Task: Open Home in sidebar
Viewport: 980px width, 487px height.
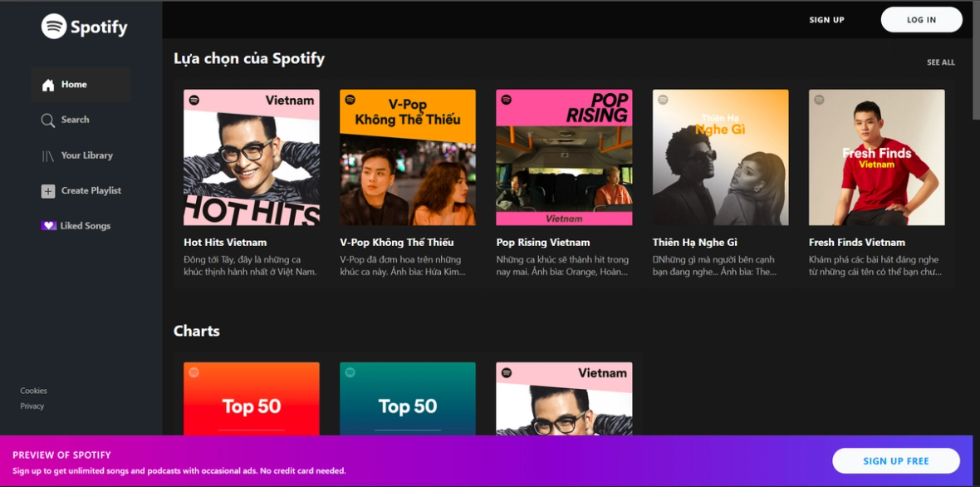Action: 81,85
